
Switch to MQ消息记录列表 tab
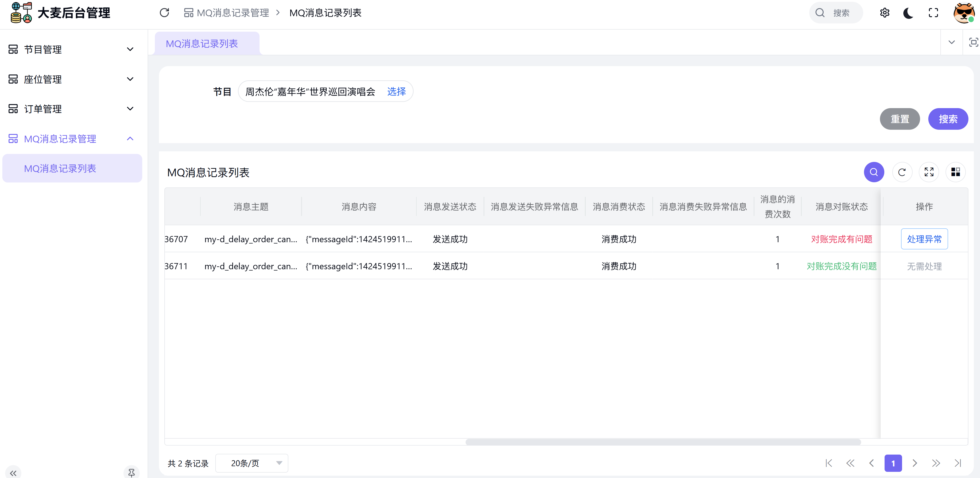click(202, 44)
